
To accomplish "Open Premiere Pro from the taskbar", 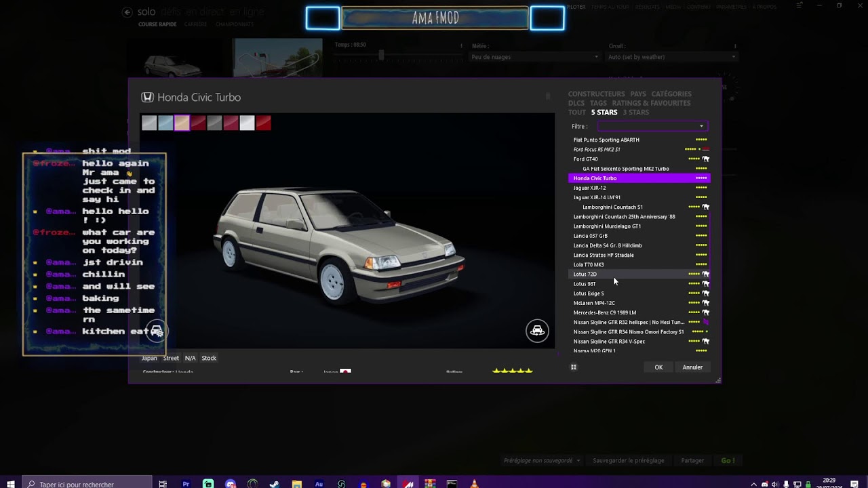I will point(186,484).
